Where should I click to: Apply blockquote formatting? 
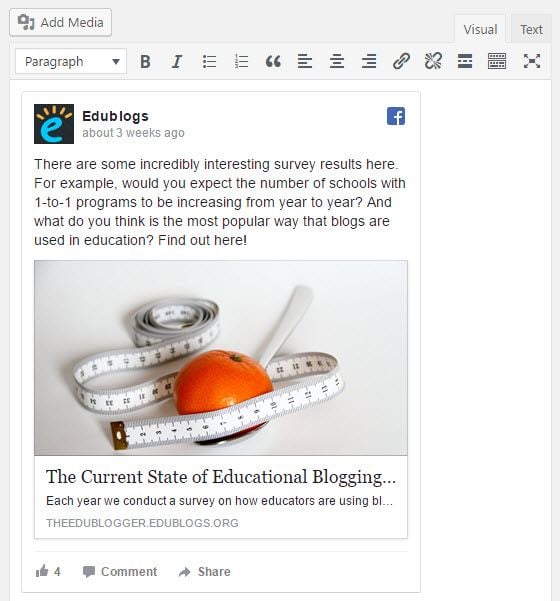tap(273, 61)
